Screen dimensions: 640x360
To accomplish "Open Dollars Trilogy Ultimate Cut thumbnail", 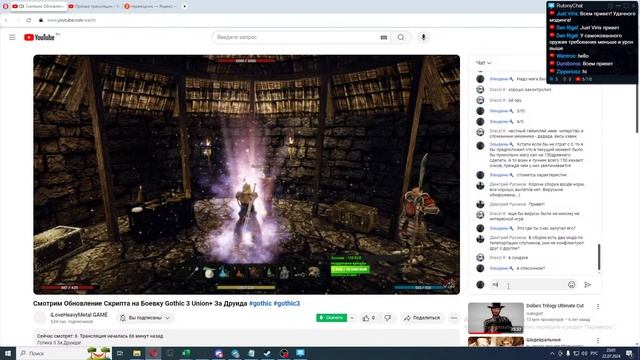I will (496, 318).
